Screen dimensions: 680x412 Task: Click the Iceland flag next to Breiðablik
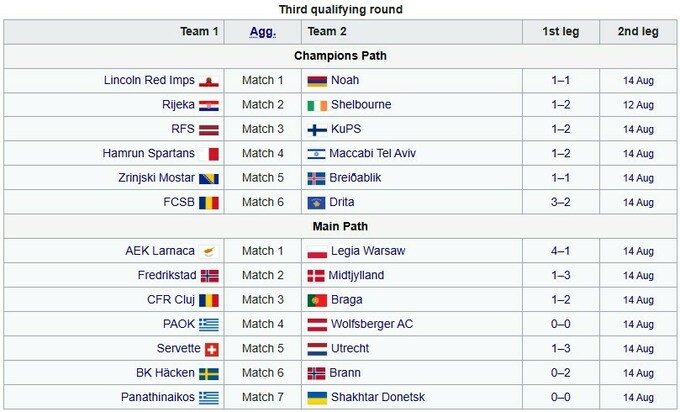316,178
